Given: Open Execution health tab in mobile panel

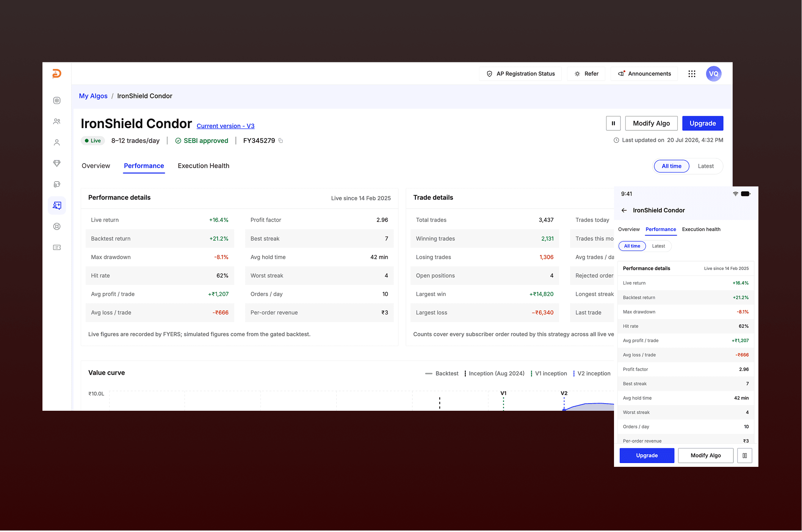Looking at the screenshot, I should [x=701, y=229].
